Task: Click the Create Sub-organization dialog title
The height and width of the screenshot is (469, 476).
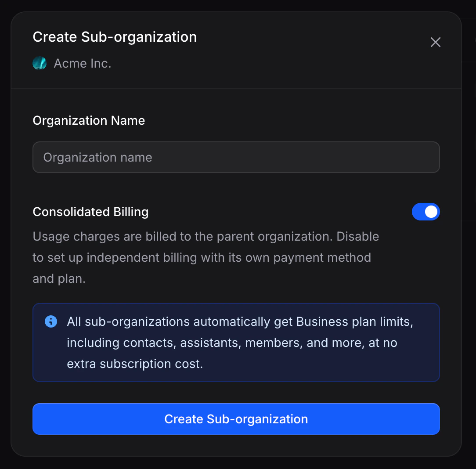Action: click(x=115, y=37)
